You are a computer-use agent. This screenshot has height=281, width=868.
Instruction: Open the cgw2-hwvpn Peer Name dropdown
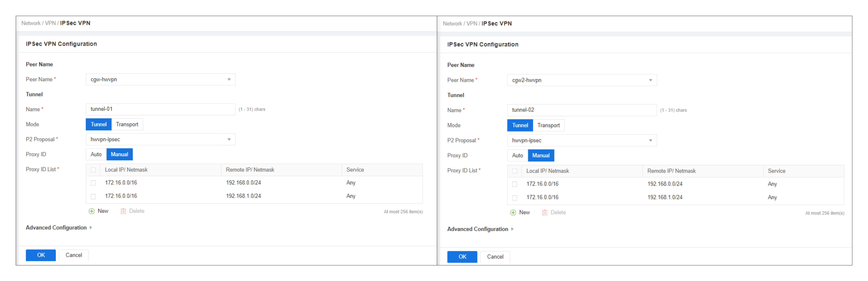(x=582, y=80)
